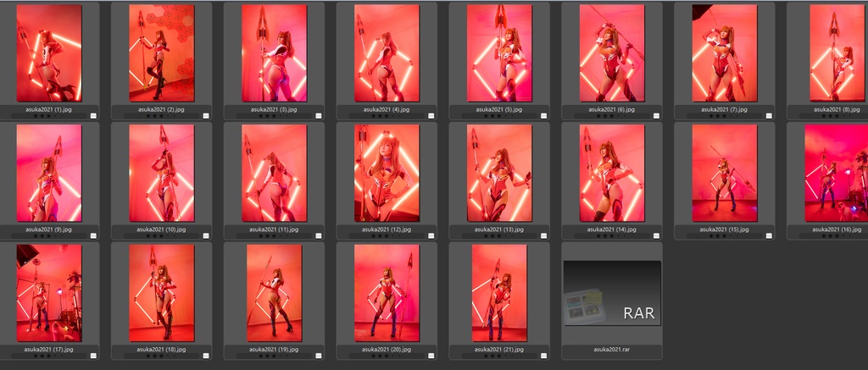Click the file name text asuka2021 (14).jpg

tap(612, 229)
